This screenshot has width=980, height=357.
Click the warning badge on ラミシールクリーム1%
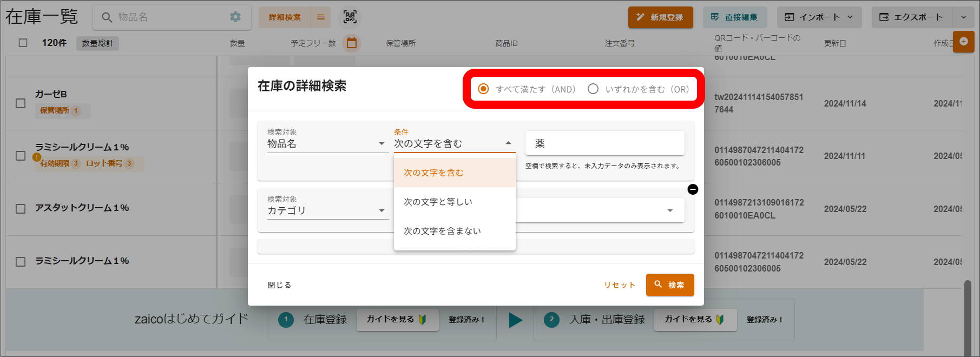[36, 157]
